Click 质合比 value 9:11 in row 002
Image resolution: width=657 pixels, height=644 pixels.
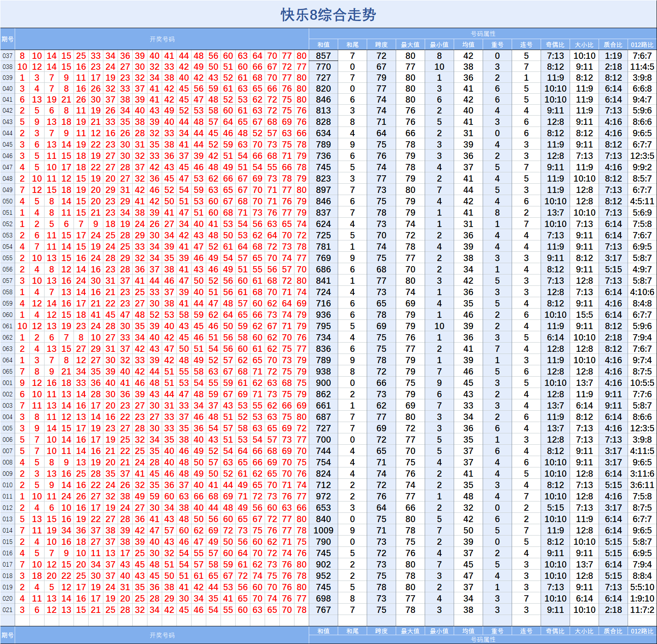613,394
